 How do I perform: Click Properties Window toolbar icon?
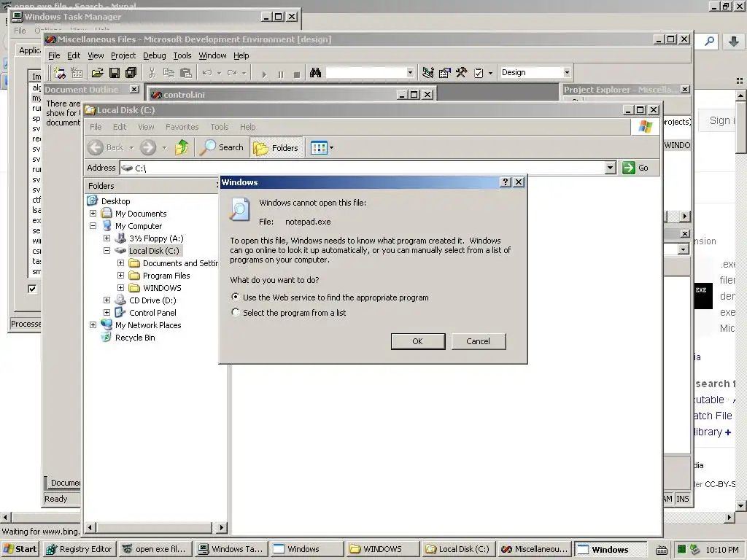[x=444, y=73]
